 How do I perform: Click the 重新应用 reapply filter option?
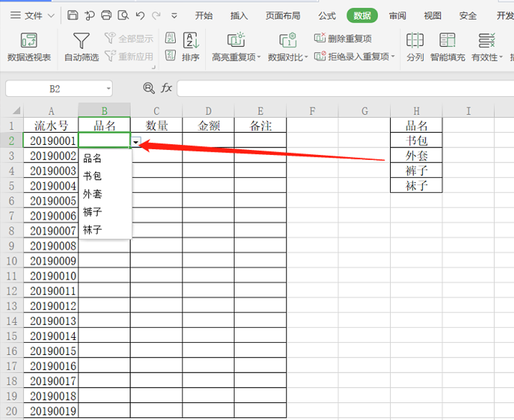pyautogui.click(x=129, y=56)
